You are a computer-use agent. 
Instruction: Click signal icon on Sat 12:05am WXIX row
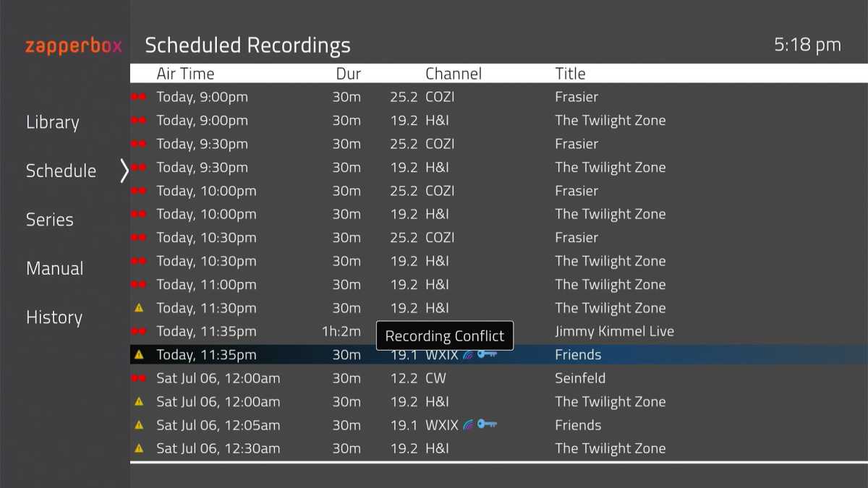point(468,425)
